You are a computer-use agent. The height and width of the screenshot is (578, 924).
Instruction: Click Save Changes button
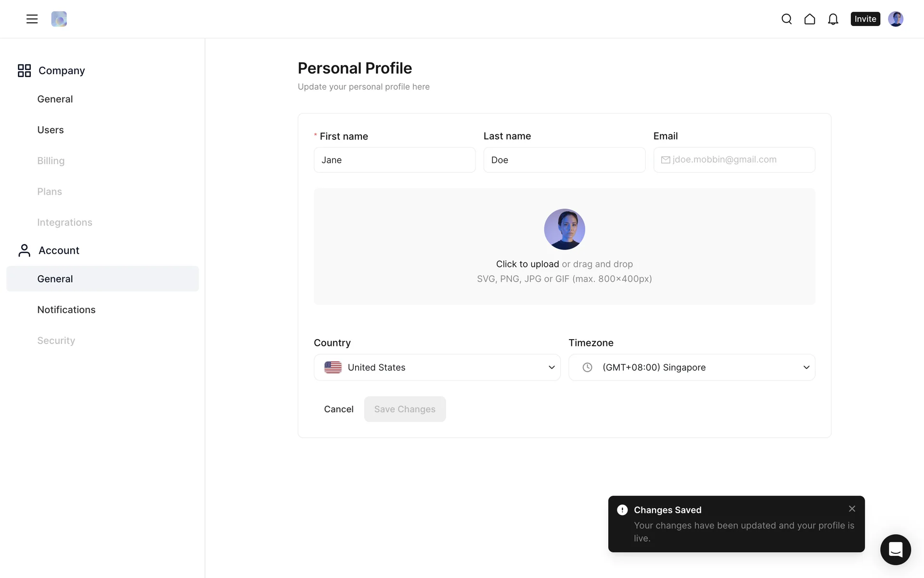pyautogui.click(x=405, y=409)
